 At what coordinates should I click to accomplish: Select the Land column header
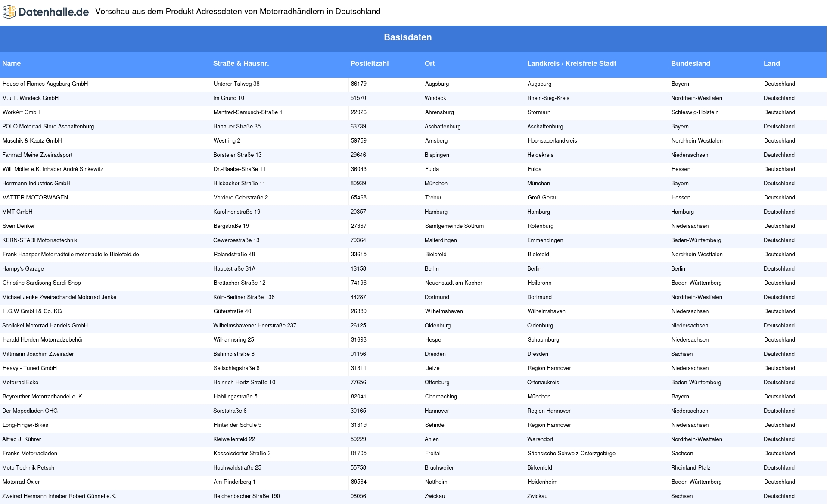click(x=772, y=64)
